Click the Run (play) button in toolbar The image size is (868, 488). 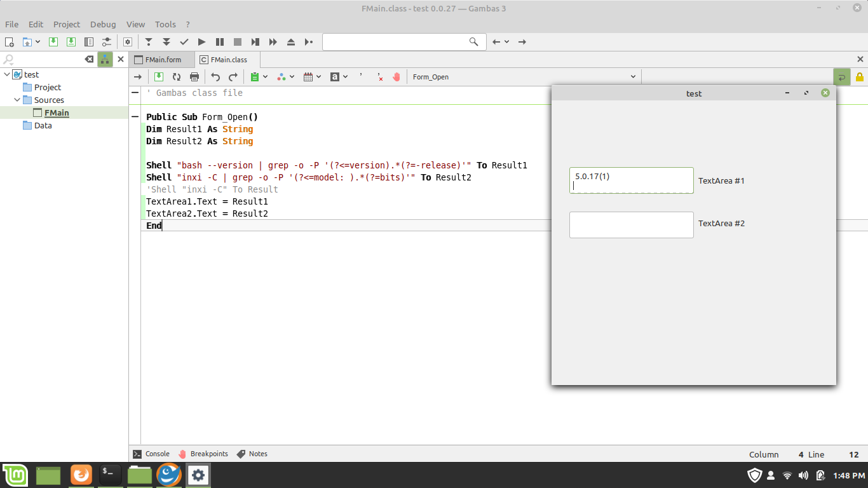click(201, 42)
